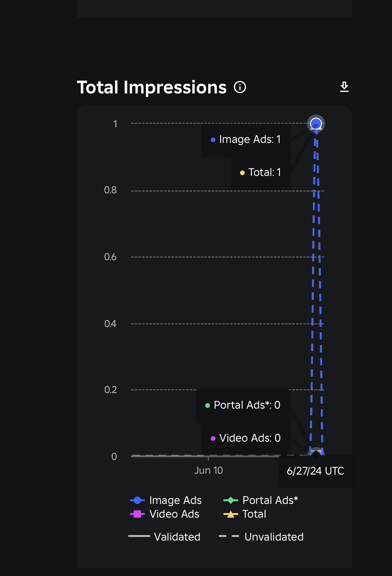
Task: Click the Video Ads: 0 tooltip entry
Action: [246, 438]
